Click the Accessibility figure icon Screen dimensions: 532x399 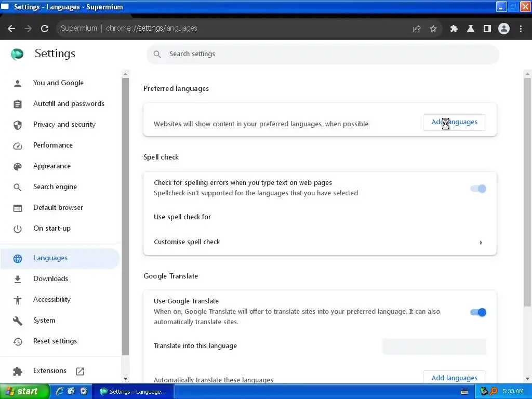(18, 300)
